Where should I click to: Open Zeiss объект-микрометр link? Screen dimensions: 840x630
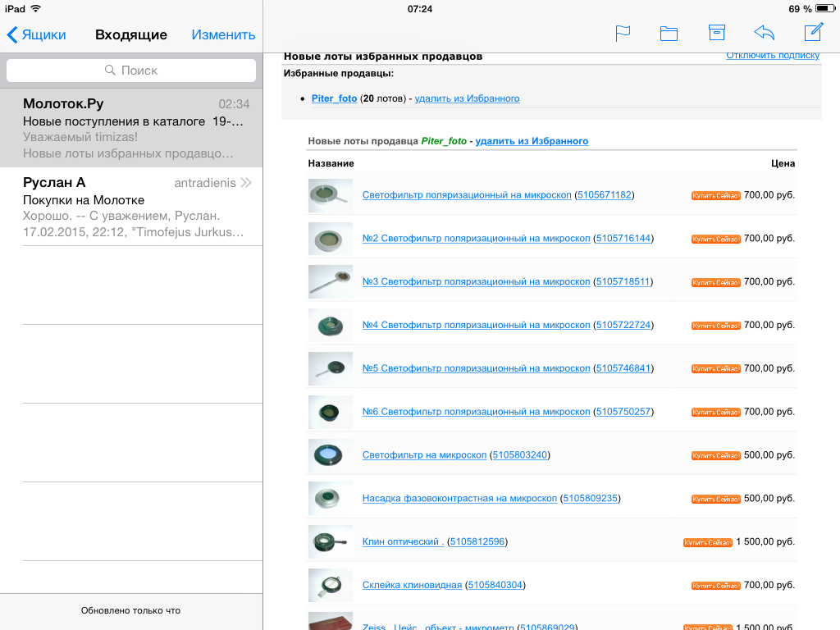pos(438,626)
